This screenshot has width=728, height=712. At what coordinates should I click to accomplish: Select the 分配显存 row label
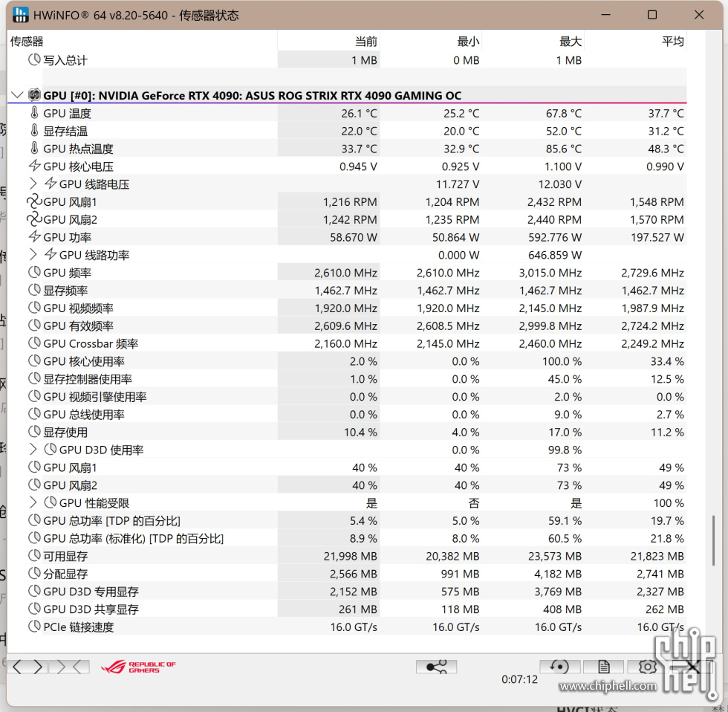click(65, 574)
